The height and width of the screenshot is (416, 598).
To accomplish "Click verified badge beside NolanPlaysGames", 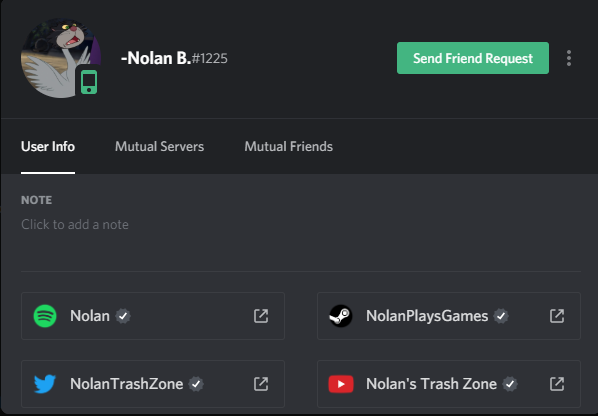I will [501, 316].
